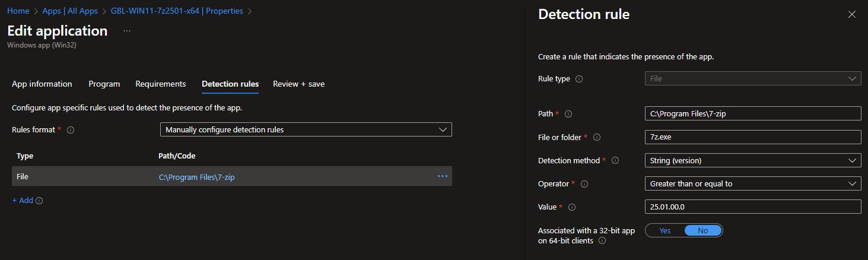
Task: Open the Operator dropdown
Action: coord(752,184)
